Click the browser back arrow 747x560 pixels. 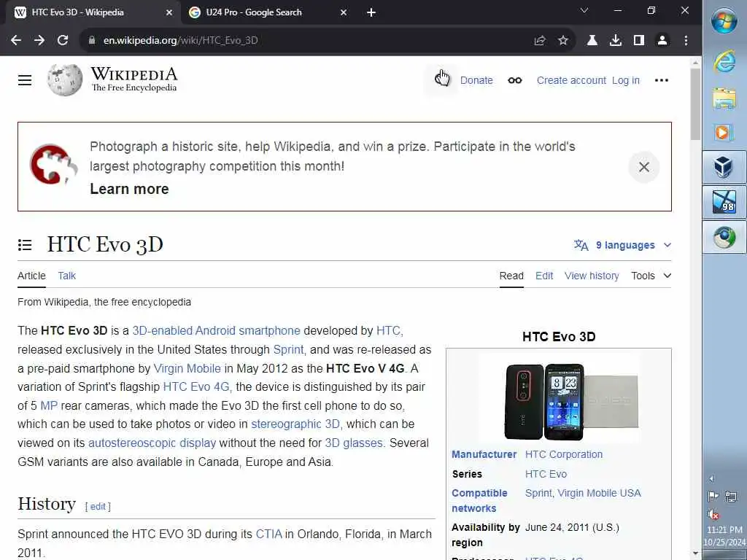click(16, 41)
